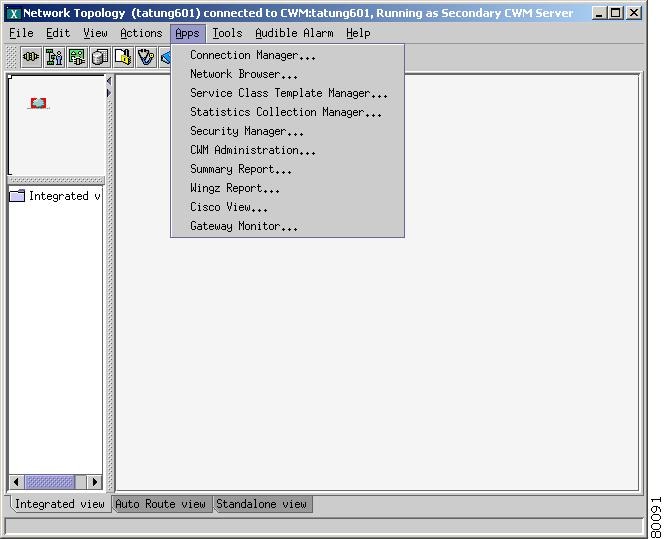Open the Help menu
665x539 pixels.
point(358,33)
